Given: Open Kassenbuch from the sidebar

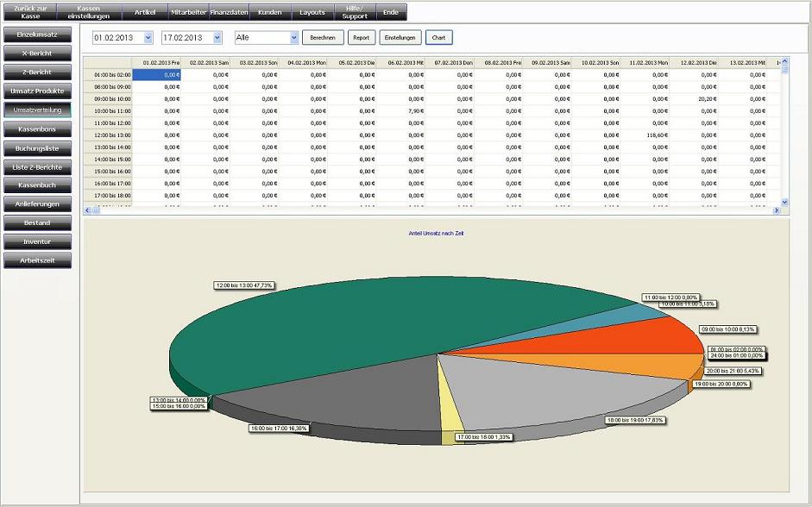Looking at the screenshot, I should click(37, 185).
